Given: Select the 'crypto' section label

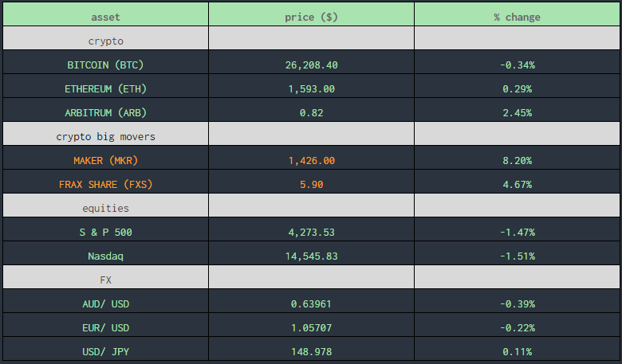Looking at the screenshot, I should click(105, 41).
